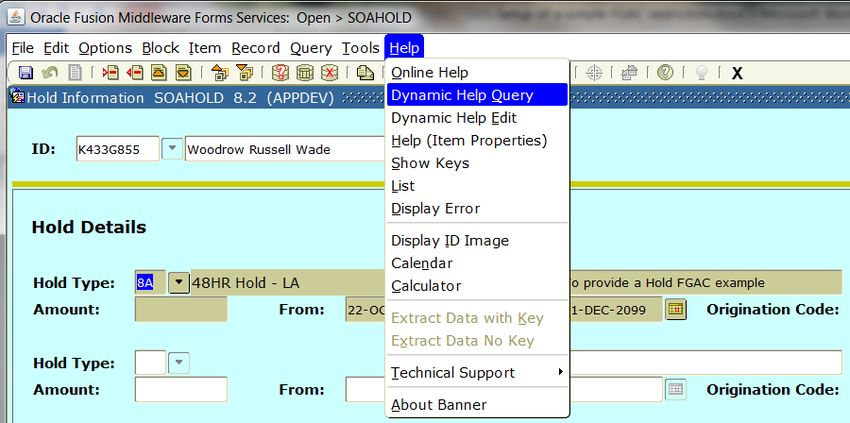Click the second row's To date field
Viewport: 850px width, 423px height.
(x=616, y=389)
